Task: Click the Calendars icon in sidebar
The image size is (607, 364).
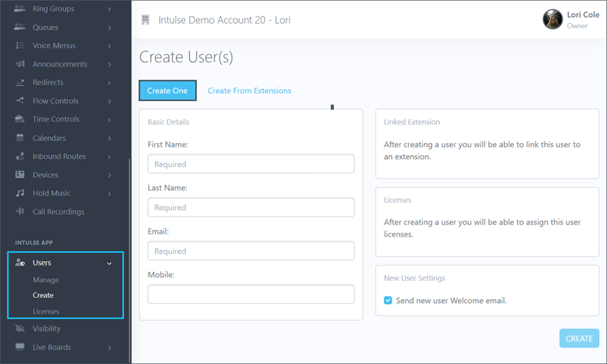Action: pyautogui.click(x=20, y=138)
